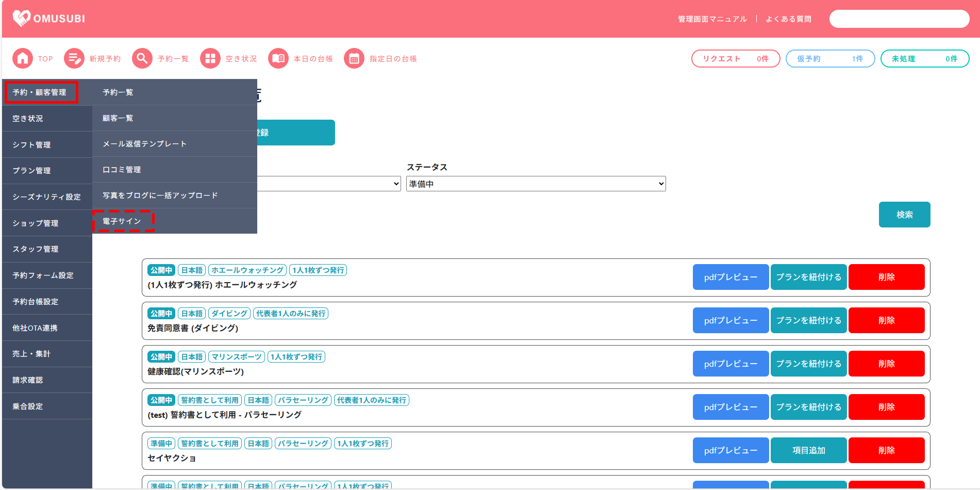Click the white search field in header
This screenshot has height=490, width=980.
[x=899, y=19]
